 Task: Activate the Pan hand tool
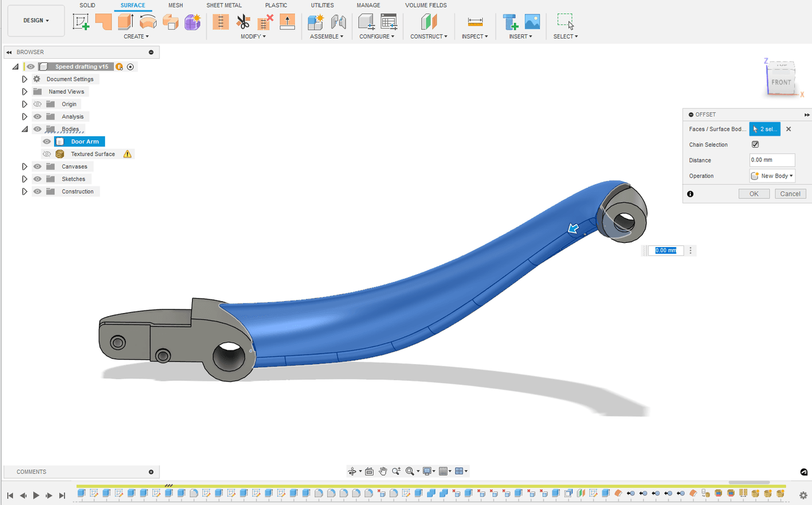[383, 471]
